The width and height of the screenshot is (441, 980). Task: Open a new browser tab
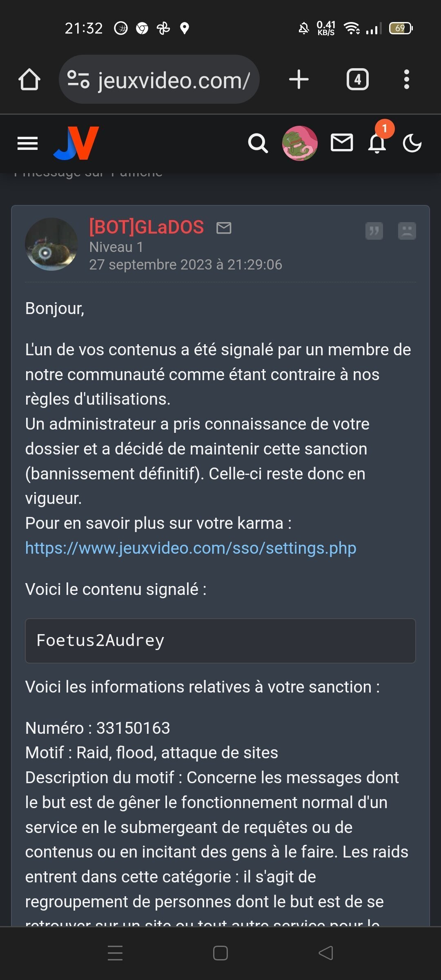click(299, 79)
